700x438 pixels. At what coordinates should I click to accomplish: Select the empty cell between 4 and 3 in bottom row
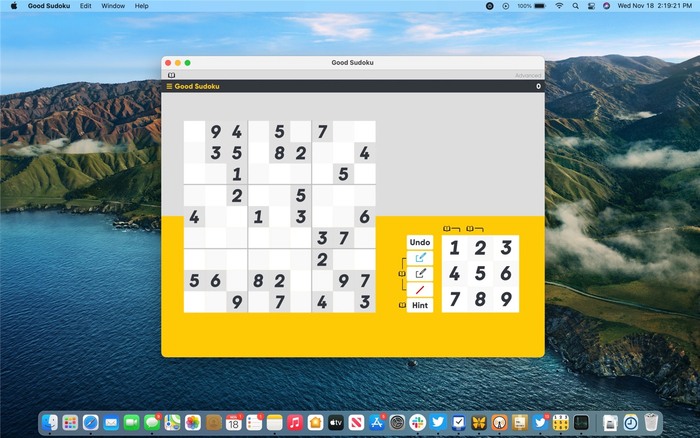coord(343,302)
